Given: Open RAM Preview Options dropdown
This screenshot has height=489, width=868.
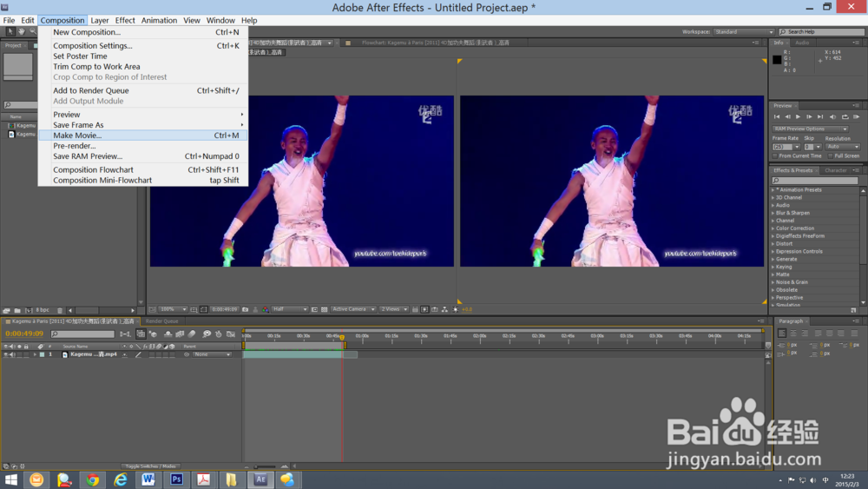Looking at the screenshot, I should [x=811, y=129].
